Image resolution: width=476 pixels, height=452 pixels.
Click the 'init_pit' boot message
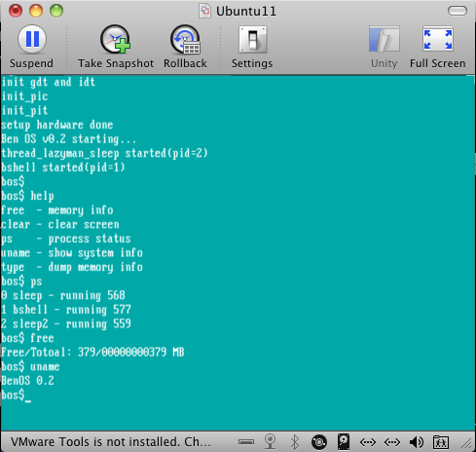coord(24,111)
